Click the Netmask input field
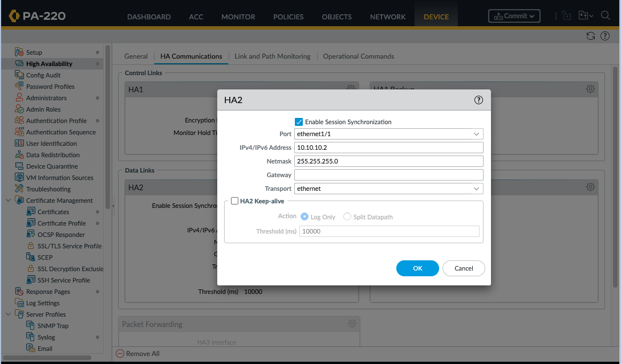Image resolution: width=621 pixels, height=364 pixels. click(x=388, y=161)
